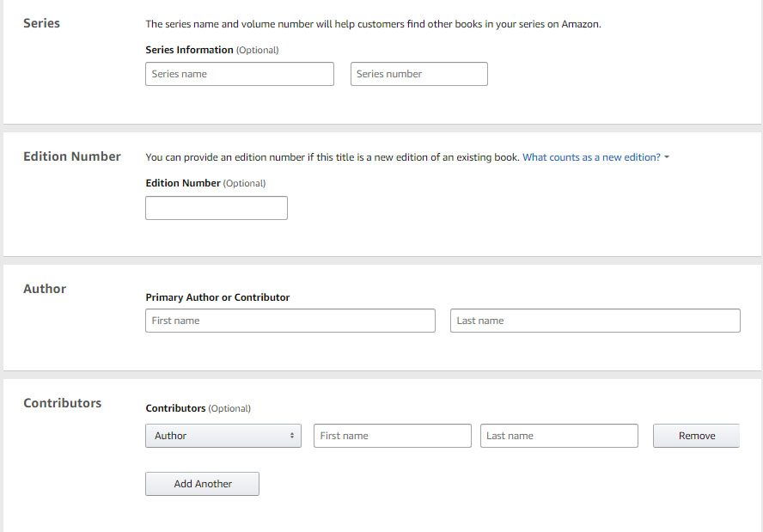763x532 pixels.
Task: Focus the Series number field
Action: [x=419, y=74]
